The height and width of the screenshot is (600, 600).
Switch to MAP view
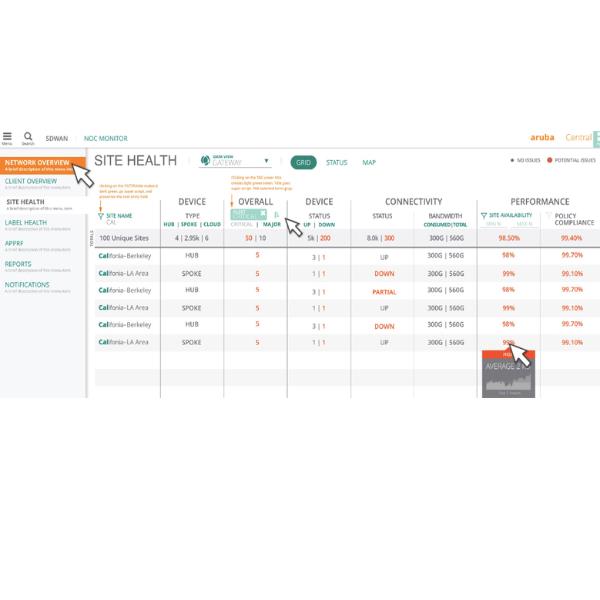[369, 162]
